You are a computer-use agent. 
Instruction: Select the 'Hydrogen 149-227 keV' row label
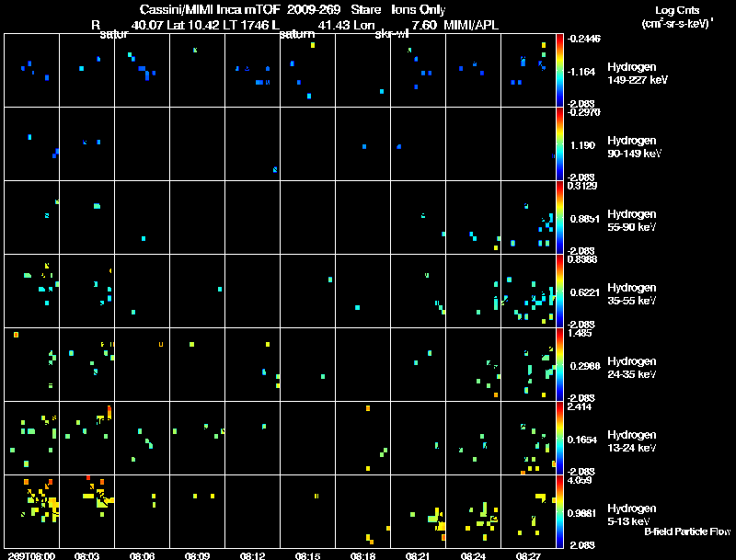tap(637, 74)
